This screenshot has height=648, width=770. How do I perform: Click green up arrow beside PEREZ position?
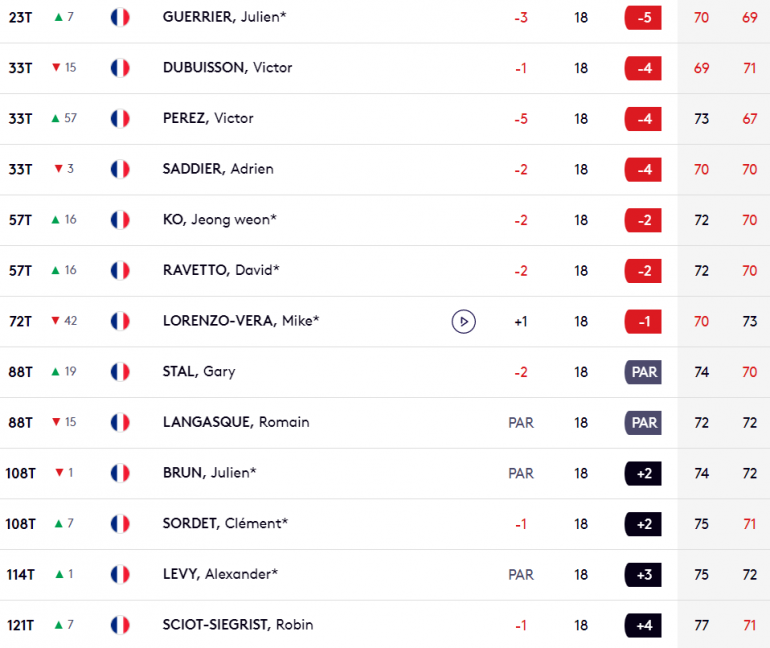click(x=55, y=118)
